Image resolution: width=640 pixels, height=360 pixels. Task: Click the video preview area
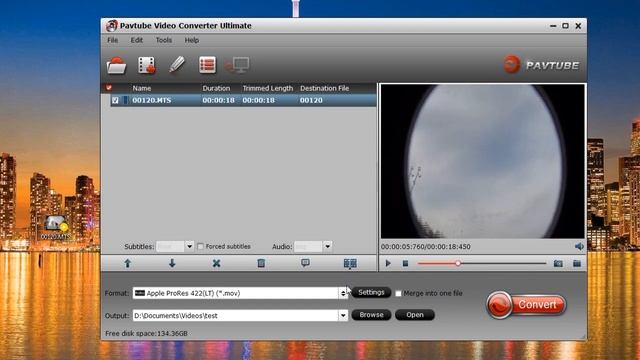[x=482, y=161]
